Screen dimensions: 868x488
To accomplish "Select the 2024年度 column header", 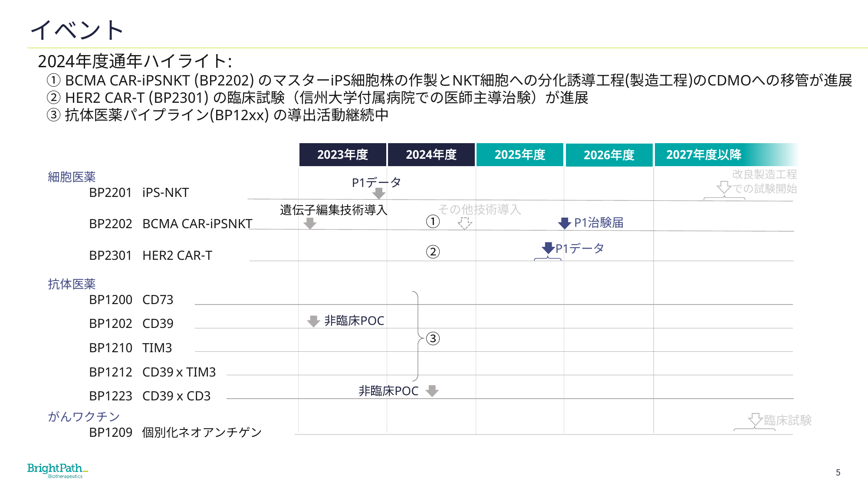I will click(x=431, y=154).
